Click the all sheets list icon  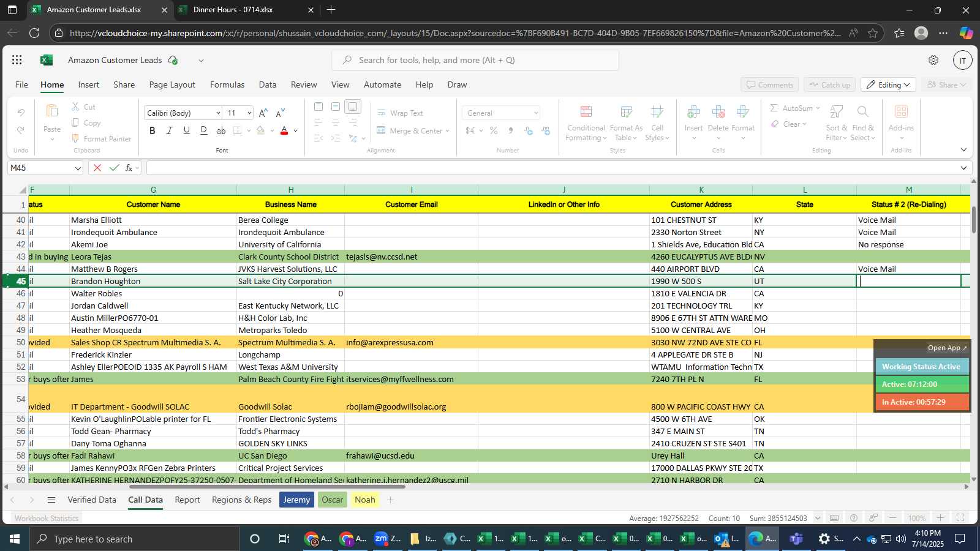click(x=51, y=500)
